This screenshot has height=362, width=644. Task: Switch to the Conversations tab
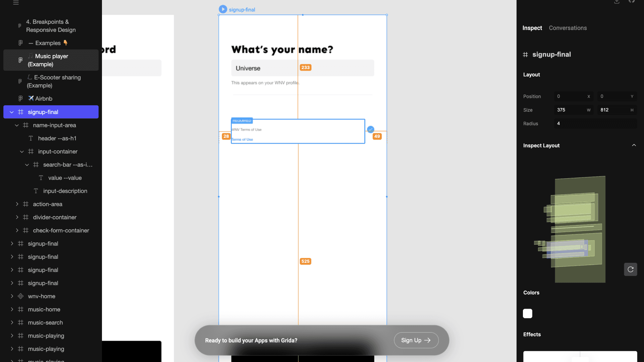coord(568,28)
